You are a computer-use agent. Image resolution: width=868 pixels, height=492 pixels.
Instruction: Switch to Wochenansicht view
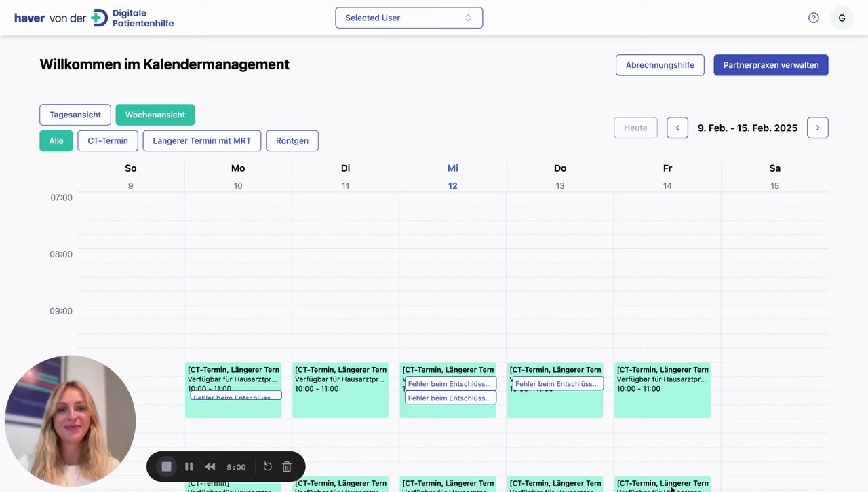pos(155,115)
